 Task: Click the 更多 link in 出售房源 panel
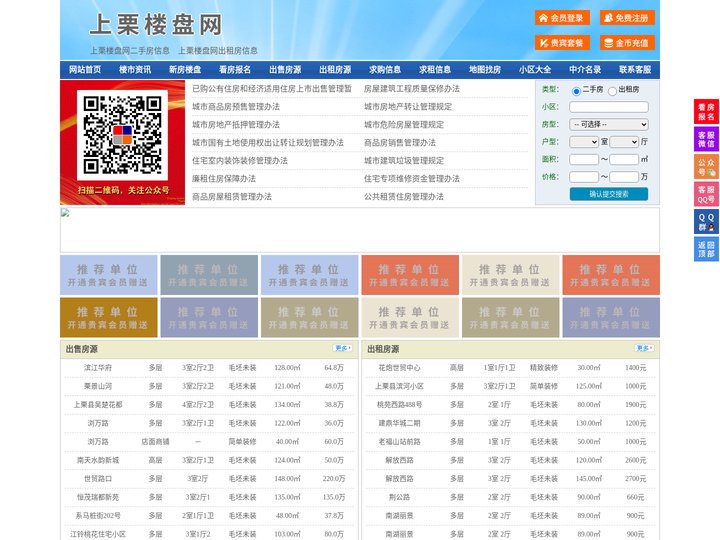pyautogui.click(x=343, y=349)
